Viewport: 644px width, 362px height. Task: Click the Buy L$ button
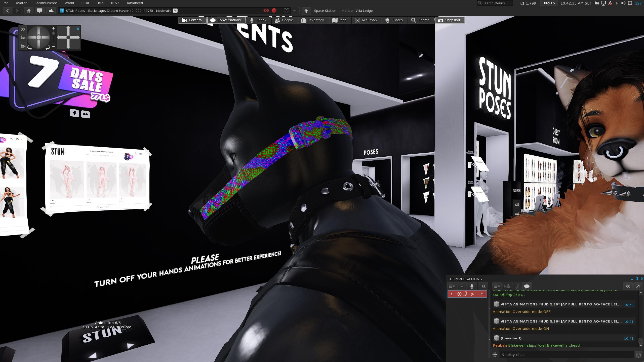tap(549, 3)
